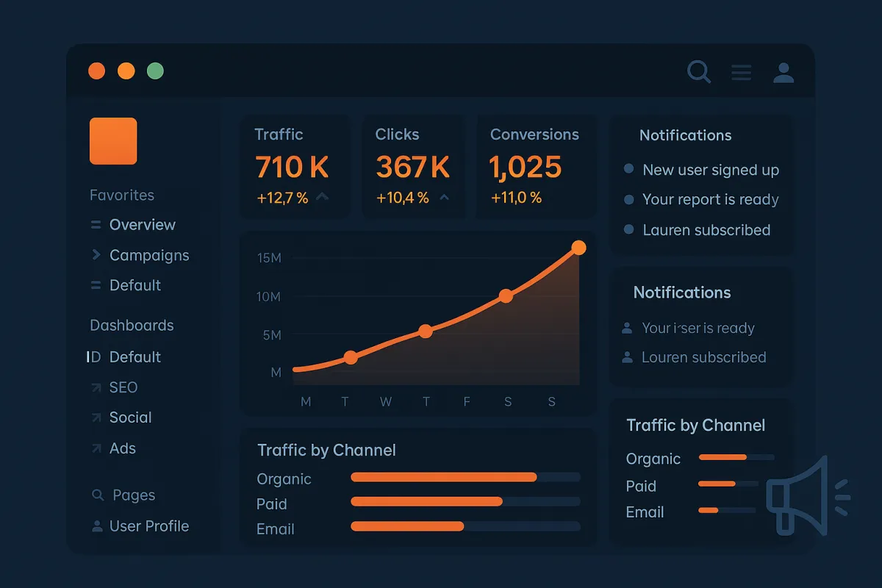Click the Paid bar in main chart
This screenshot has width=882, height=588.
pyautogui.click(x=427, y=501)
